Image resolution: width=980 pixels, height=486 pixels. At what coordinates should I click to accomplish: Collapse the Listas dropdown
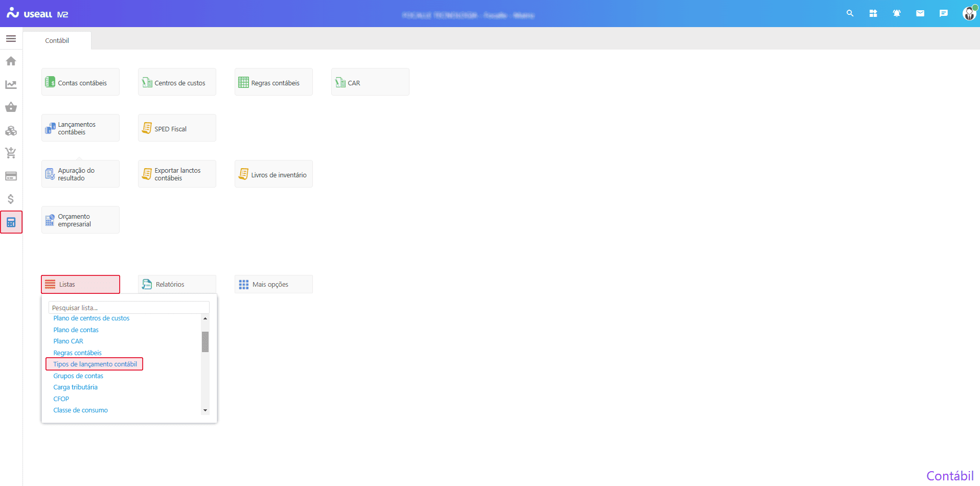pos(80,284)
